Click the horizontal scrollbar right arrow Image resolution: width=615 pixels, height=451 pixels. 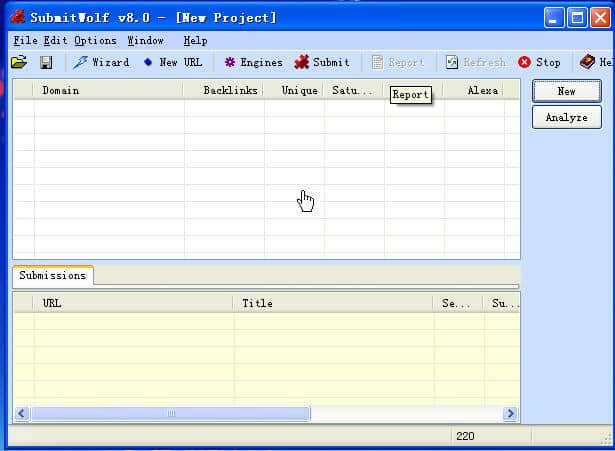510,413
